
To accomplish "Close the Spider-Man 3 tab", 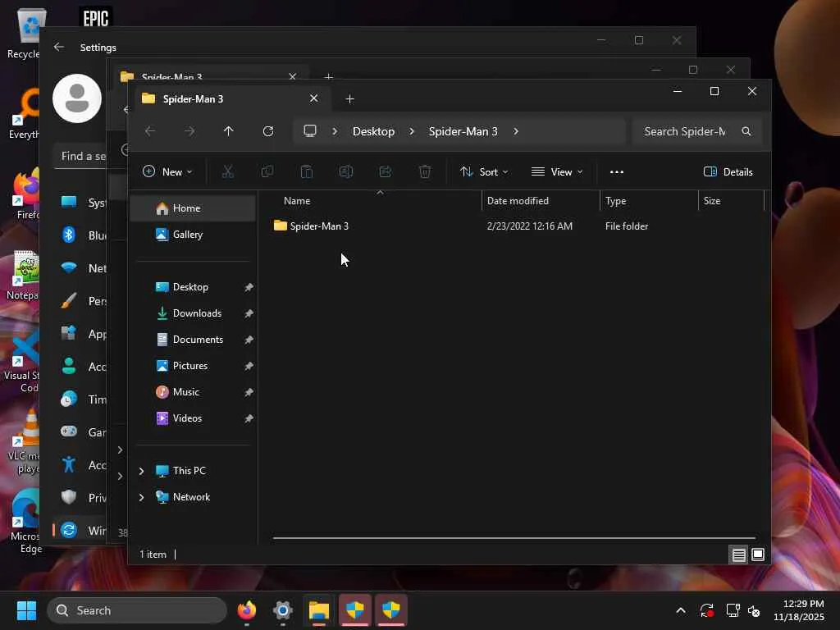I will 314,98.
